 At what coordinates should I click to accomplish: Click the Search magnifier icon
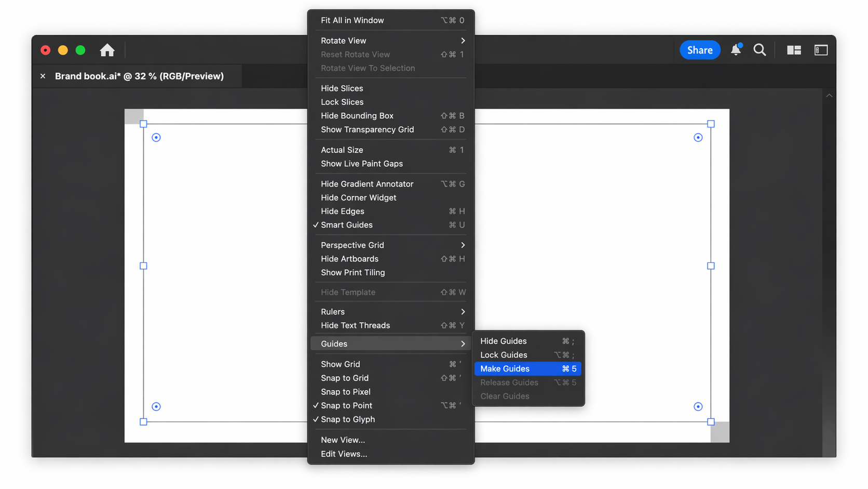tap(759, 50)
